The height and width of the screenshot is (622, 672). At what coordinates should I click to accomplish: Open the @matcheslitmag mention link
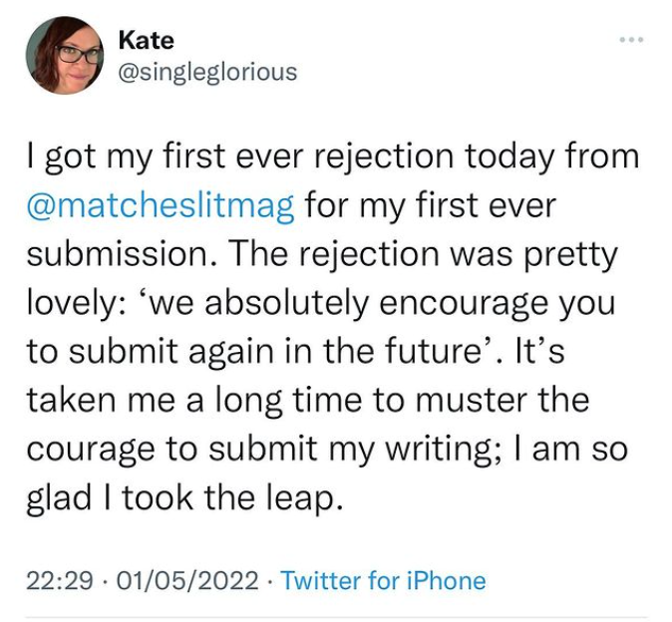[161, 207]
